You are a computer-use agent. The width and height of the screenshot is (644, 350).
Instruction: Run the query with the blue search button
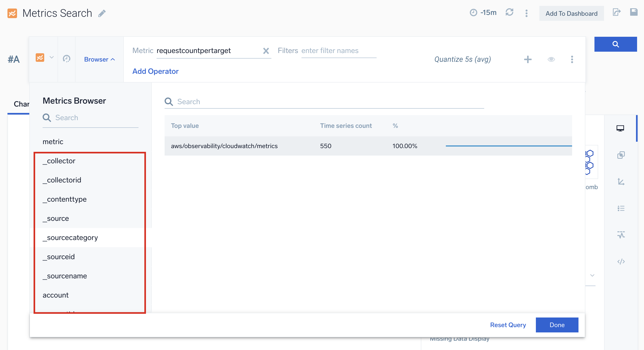click(615, 44)
